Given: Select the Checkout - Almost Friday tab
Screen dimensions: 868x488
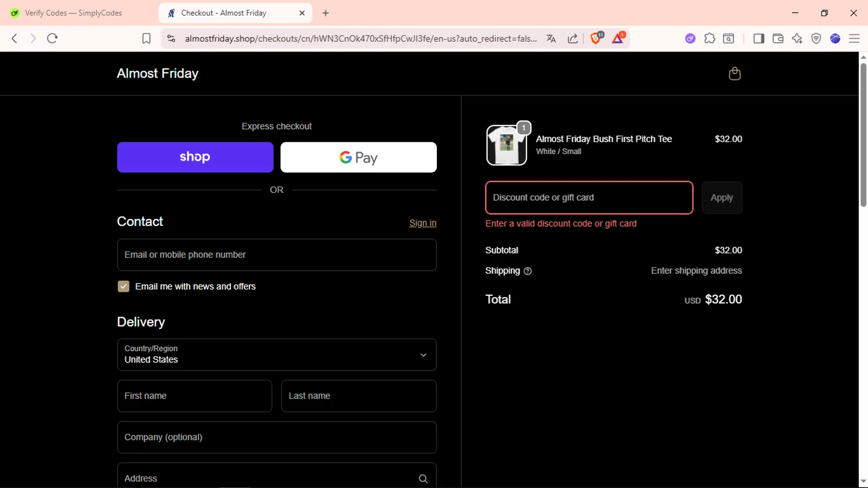Looking at the screenshot, I should 235,13.
